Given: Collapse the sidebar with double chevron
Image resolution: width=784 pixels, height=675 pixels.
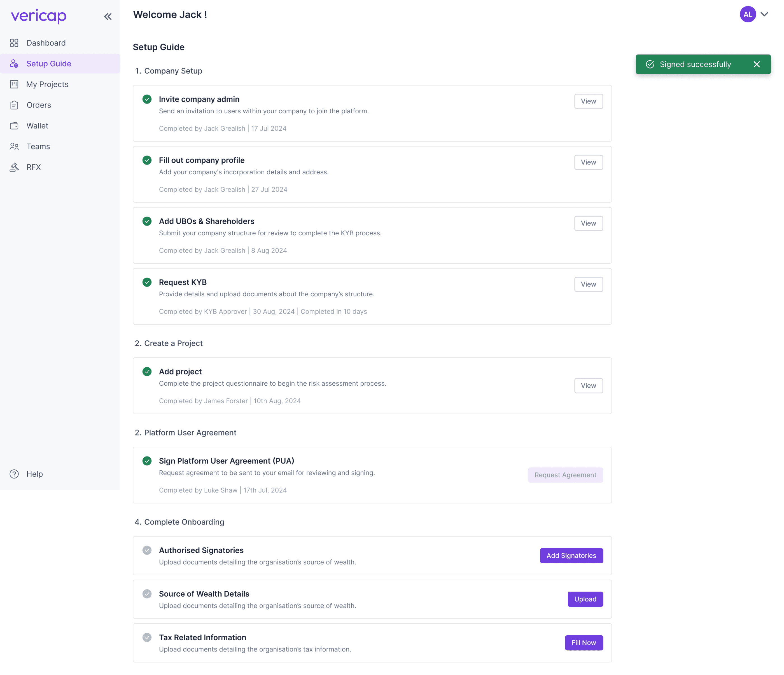Looking at the screenshot, I should click(x=108, y=17).
